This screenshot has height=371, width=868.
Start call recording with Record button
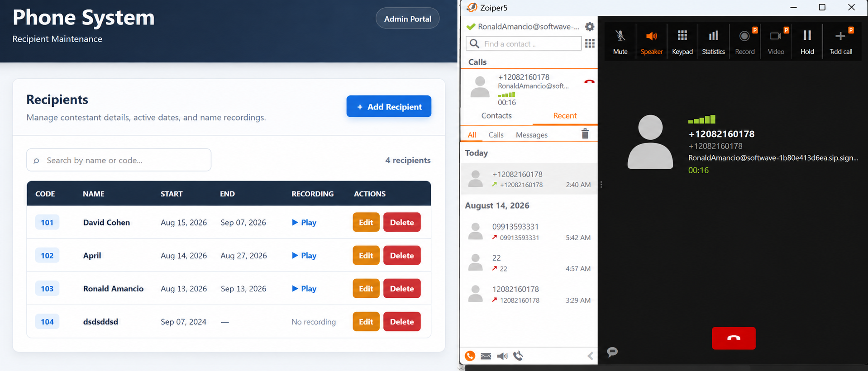[745, 42]
